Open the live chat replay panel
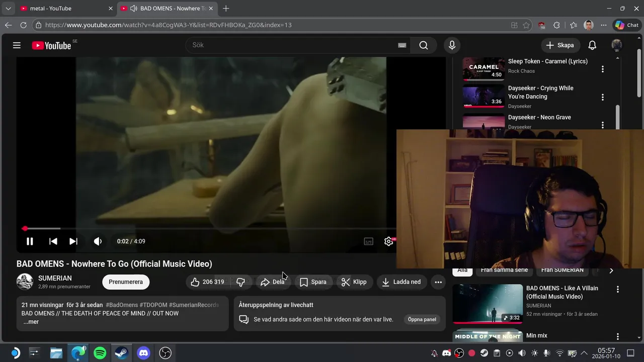The height and width of the screenshot is (362, 644). click(422, 319)
